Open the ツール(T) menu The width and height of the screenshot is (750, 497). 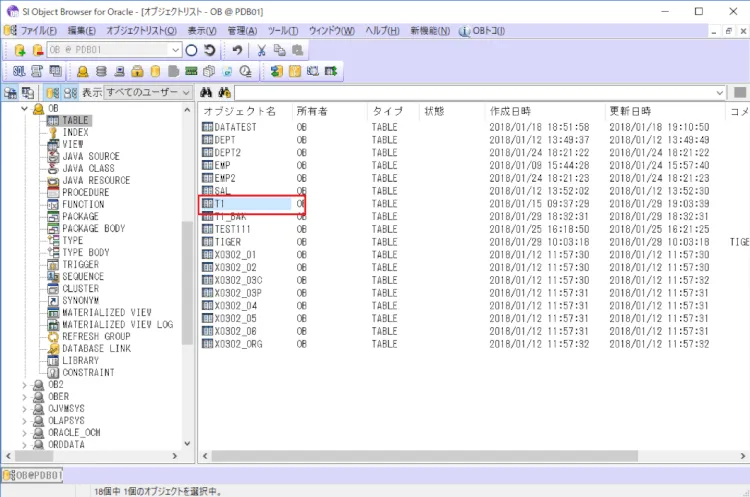click(283, 31)
